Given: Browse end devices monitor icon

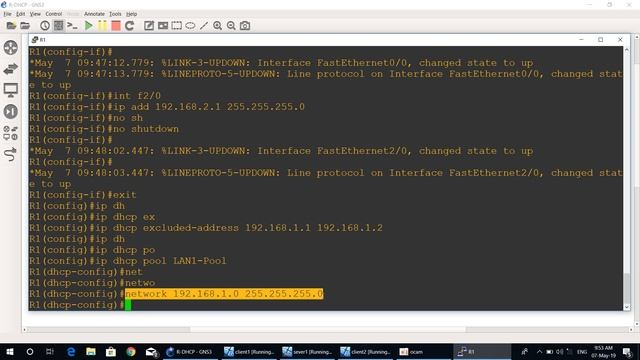Looking at the screenshot, I should tap(11, 90).
